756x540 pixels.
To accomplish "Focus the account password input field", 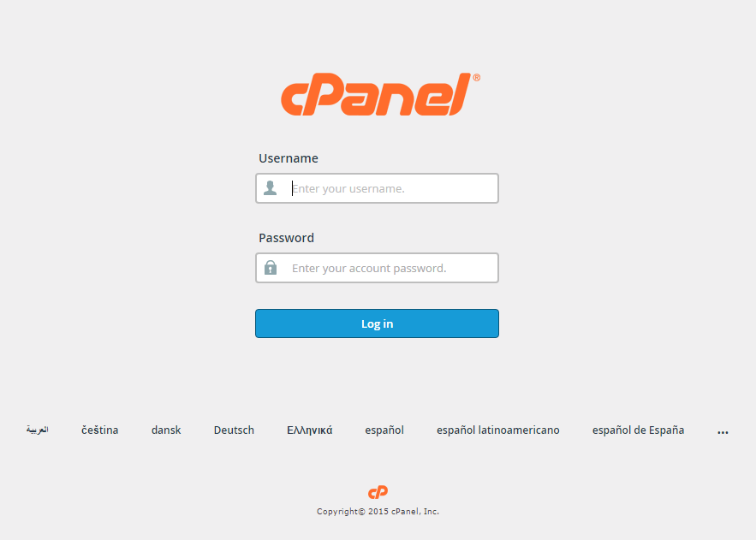I will [x=377, y=268].
